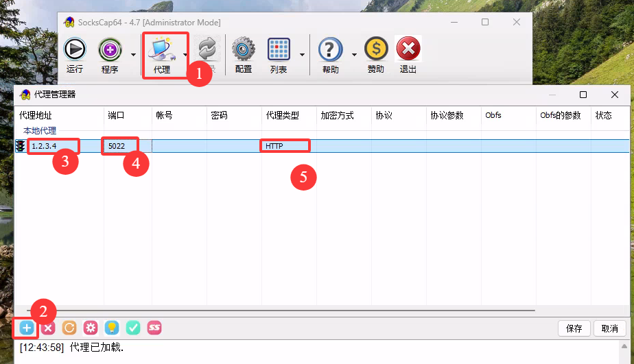Screen dimensions: 634x364
Task: Delete proxy using the pink X icon
Action: 48,328
